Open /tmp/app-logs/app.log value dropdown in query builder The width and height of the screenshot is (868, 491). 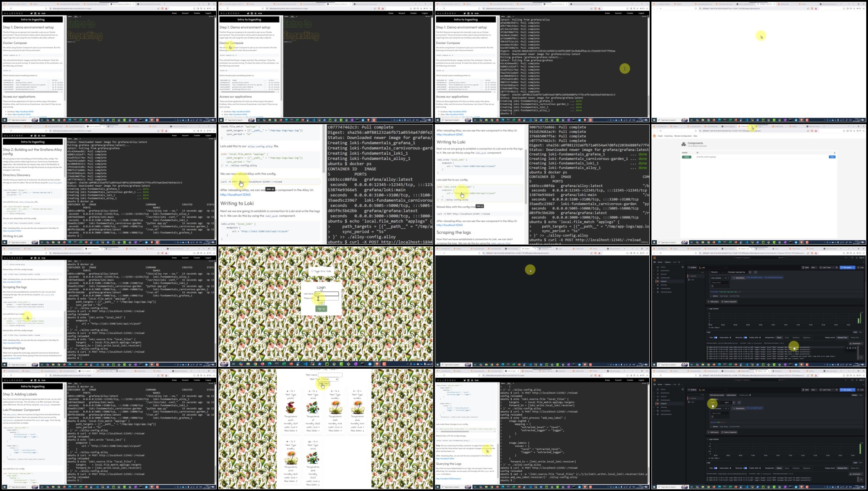(x=737, y=272)
